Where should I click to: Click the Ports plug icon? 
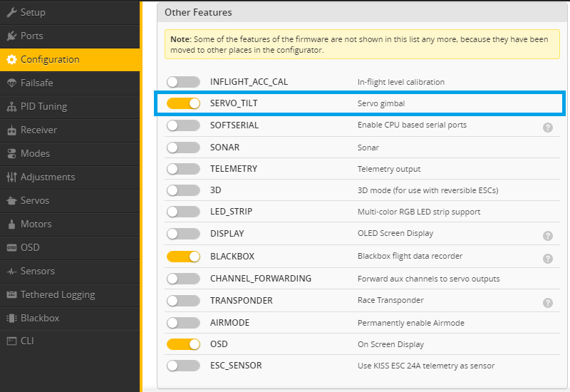[11, 36]
